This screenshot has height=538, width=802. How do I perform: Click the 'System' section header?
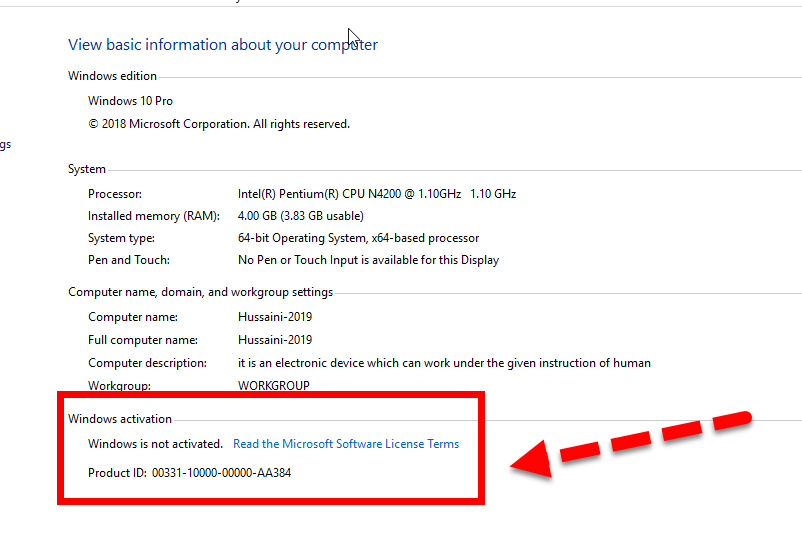(x=87, y=170)
